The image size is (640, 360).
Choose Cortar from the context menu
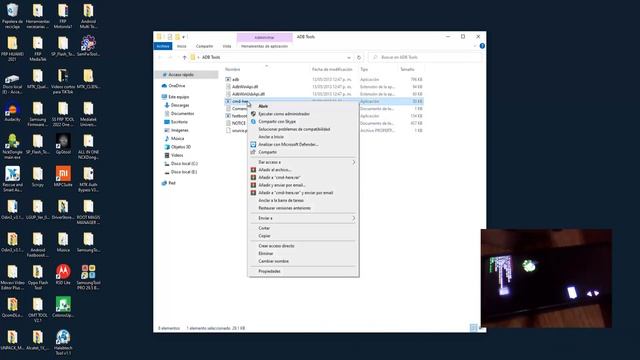[303, 228]
